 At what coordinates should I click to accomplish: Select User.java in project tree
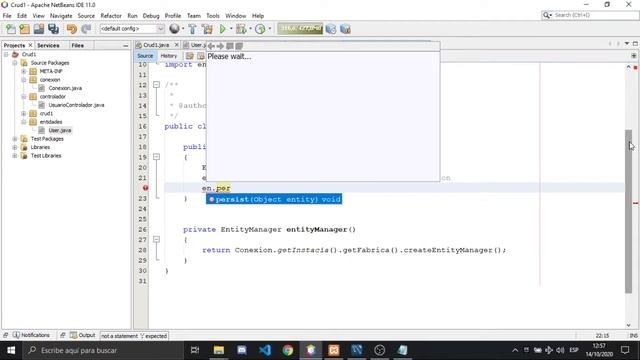pos(60,130)
